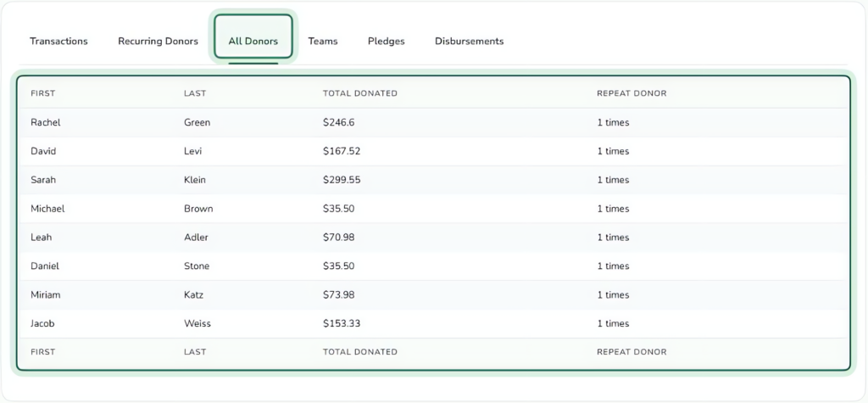Select first name Daniel
The image size is (868, 403).
[45, 266]
